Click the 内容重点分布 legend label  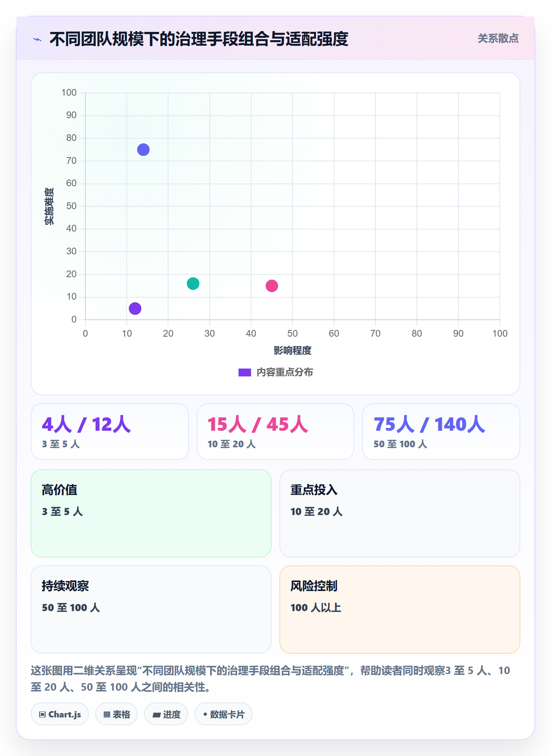click(x=285, y=372)
